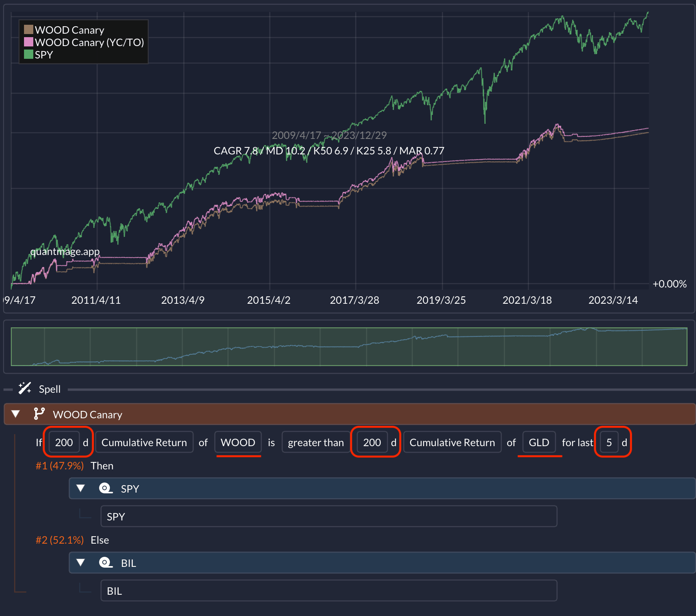The image size is (696, 616).
Task: Open the Cumulative Return dropdown before GLD
Action: click(452, 442)
